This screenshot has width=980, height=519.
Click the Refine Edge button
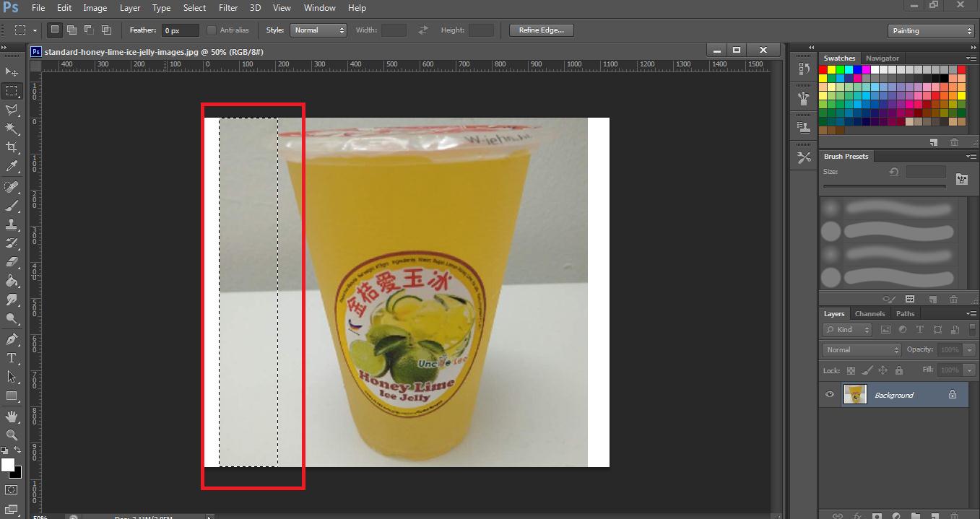click(541, 30)
